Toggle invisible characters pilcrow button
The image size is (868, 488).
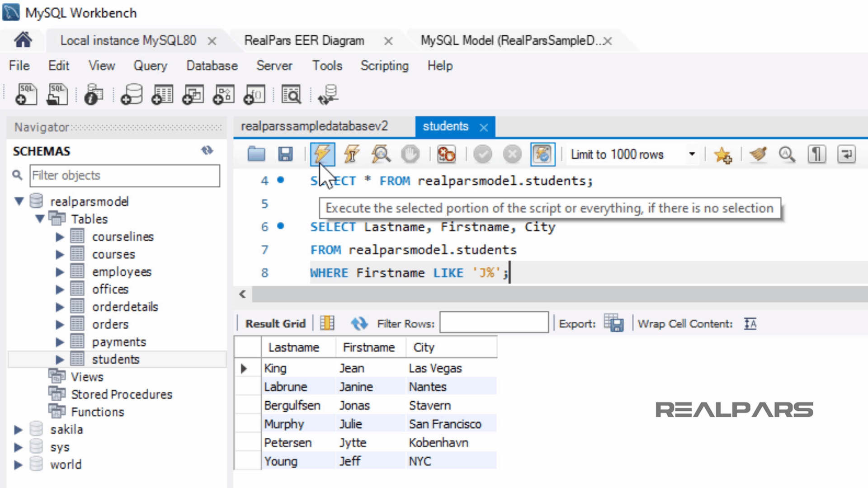pyautogui.click(x=816, y=155)
